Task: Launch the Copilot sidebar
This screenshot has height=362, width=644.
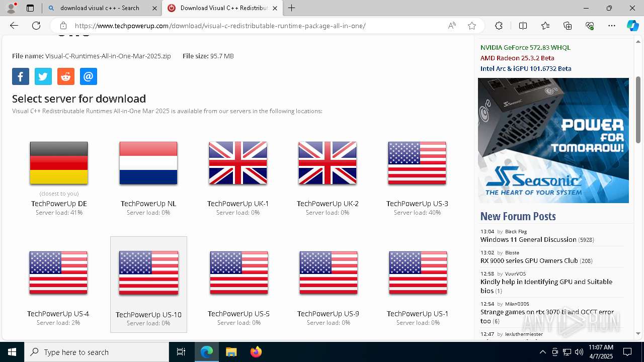Action: pos(632,26)
